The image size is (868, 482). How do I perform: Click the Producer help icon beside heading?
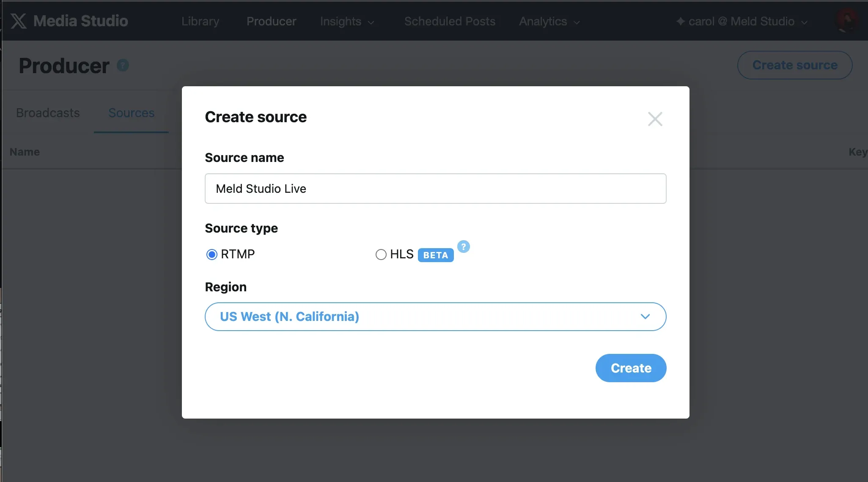coord(123,65)
